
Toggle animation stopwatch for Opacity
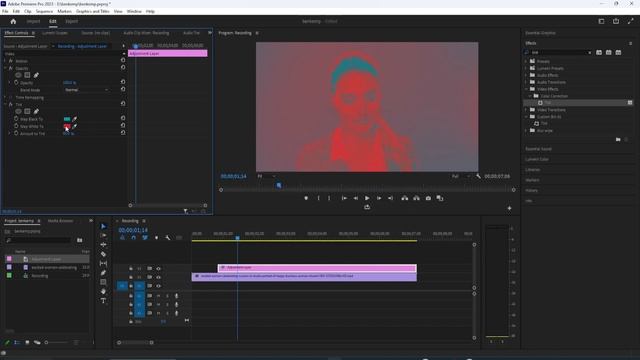tap(16, 82)
